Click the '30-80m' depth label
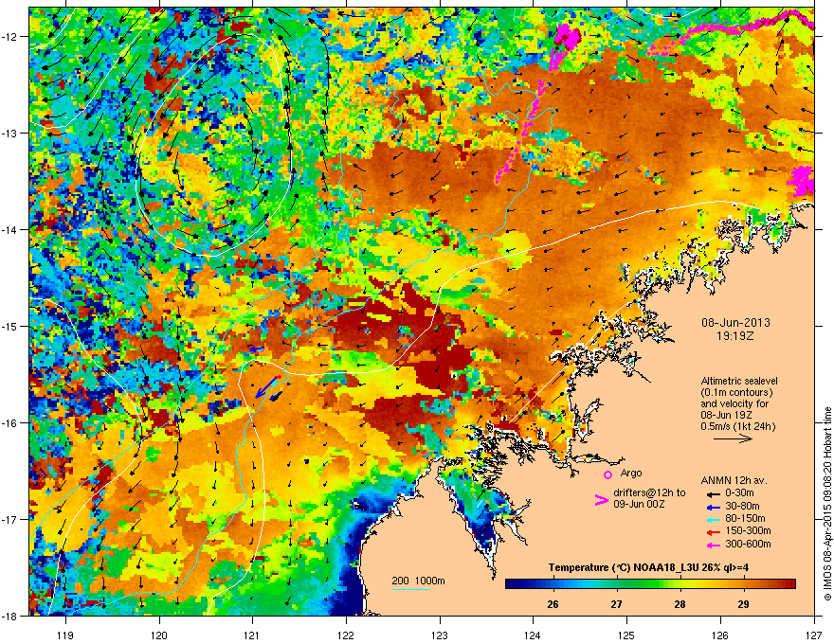Screen dimensions: 834x644 (x=742, y=506)
